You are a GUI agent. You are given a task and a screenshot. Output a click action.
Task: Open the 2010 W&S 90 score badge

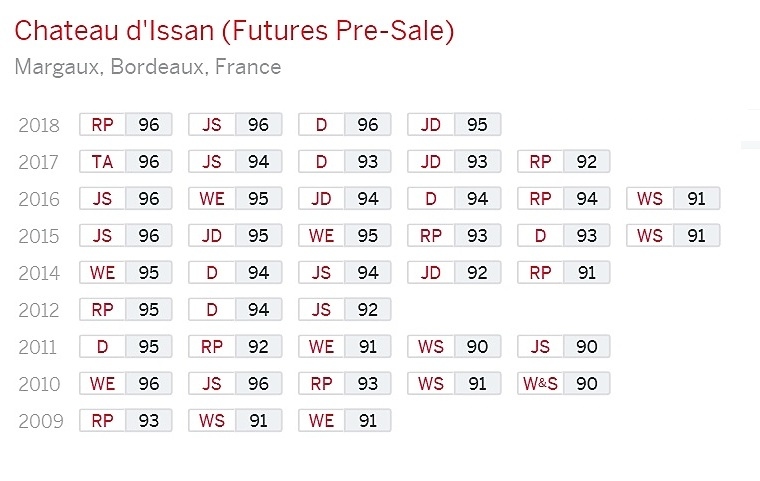[564, 384]
